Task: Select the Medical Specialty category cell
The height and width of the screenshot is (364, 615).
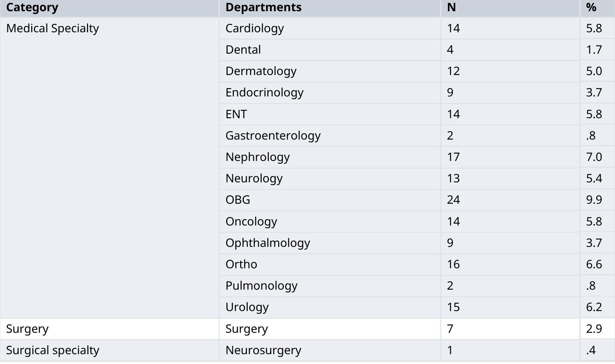Action: (x=53, y=28)
